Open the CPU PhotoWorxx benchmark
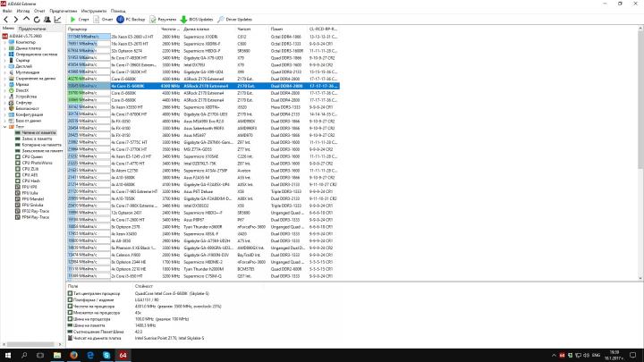Viewport: 644px width, 362px height. coord(37,163)
